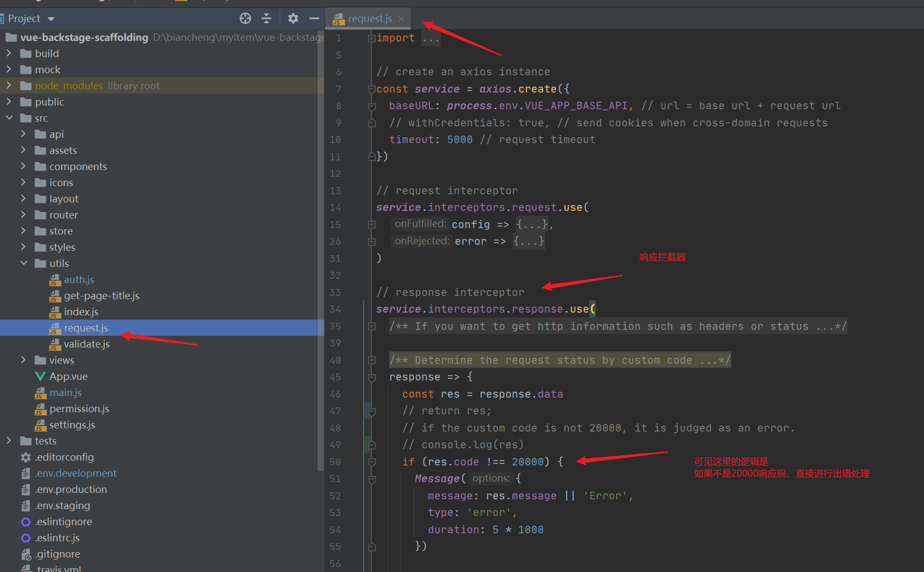Expand the node_modules folder
Screen dimensions: 924x572
[9, 86]
